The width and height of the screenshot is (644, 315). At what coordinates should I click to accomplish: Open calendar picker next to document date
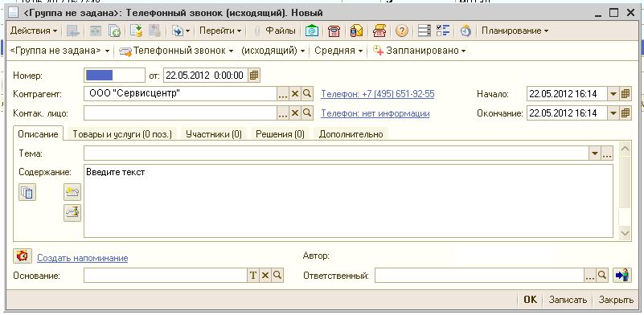(x=254, y=76)
